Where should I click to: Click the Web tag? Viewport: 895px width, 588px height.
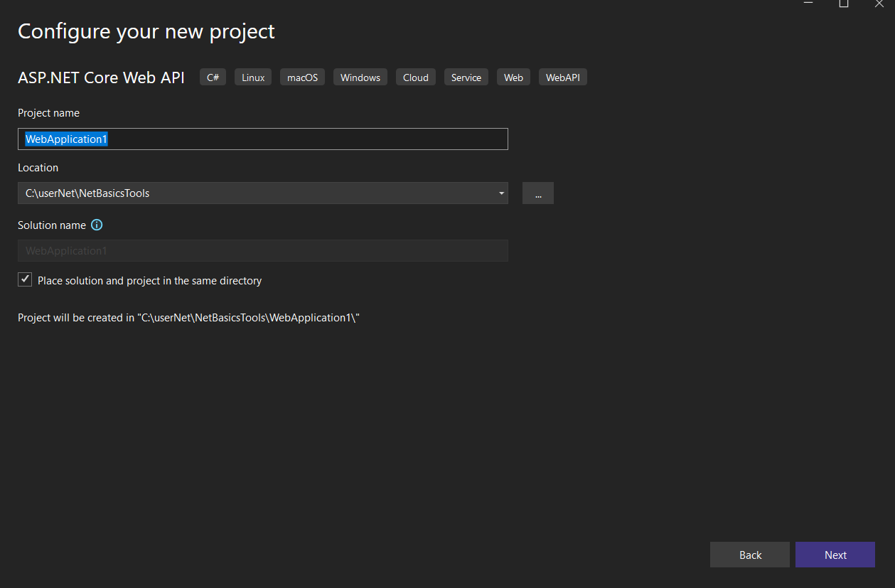513,77
